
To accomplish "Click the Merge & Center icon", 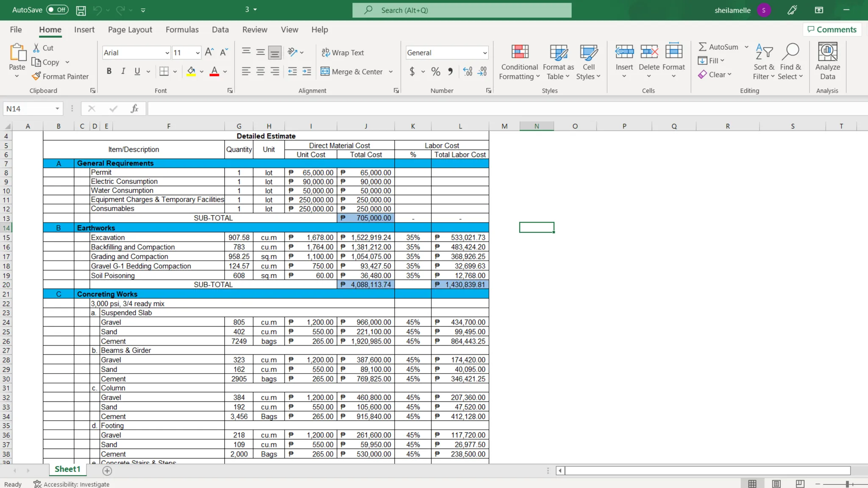I will [325, 72].
